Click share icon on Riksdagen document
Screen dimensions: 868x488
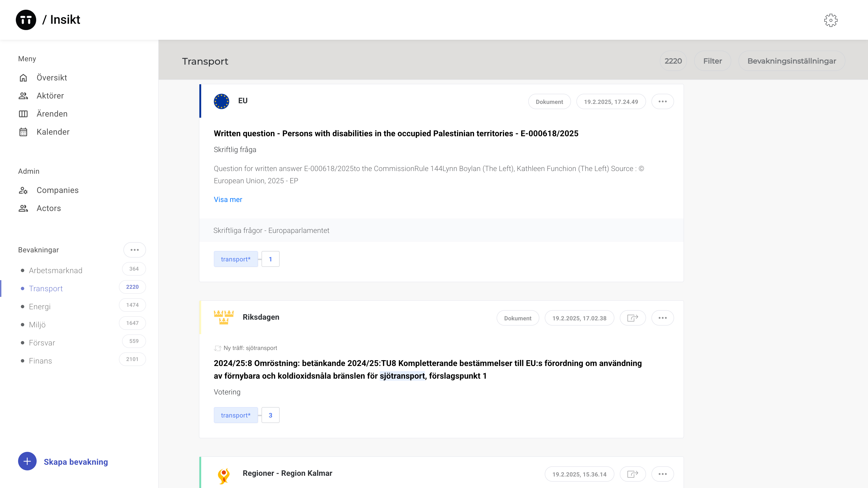632,318
